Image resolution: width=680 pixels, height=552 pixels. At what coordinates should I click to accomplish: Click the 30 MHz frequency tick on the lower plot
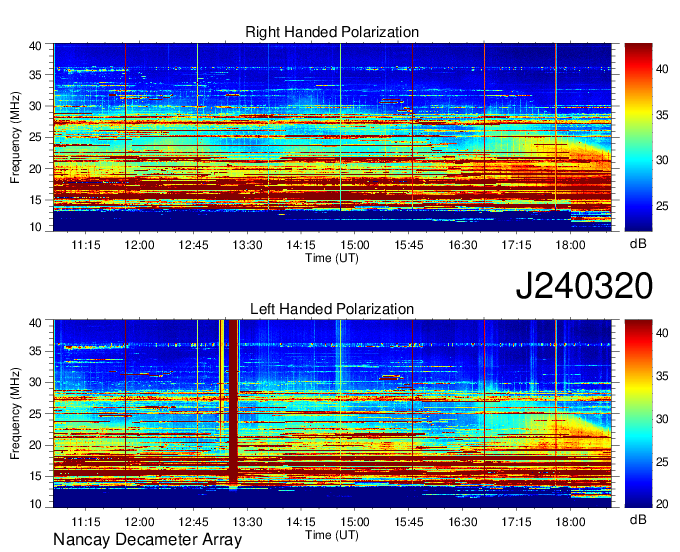(35, 382)
